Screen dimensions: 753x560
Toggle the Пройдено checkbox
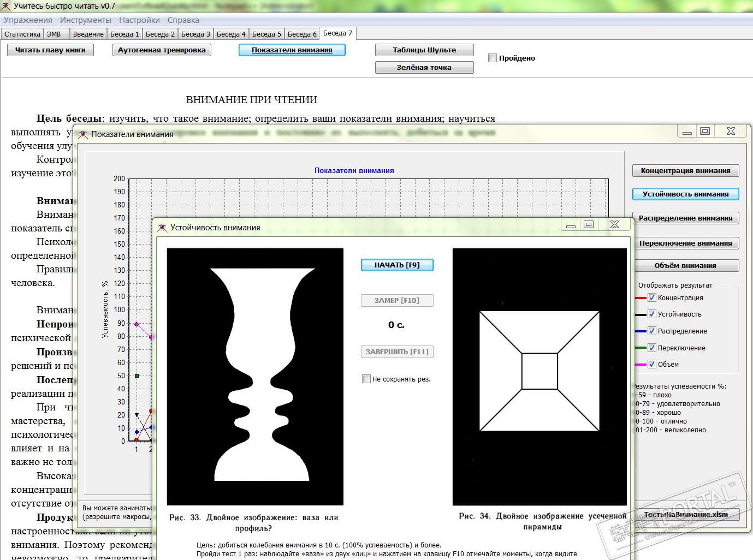coord(493,58)
